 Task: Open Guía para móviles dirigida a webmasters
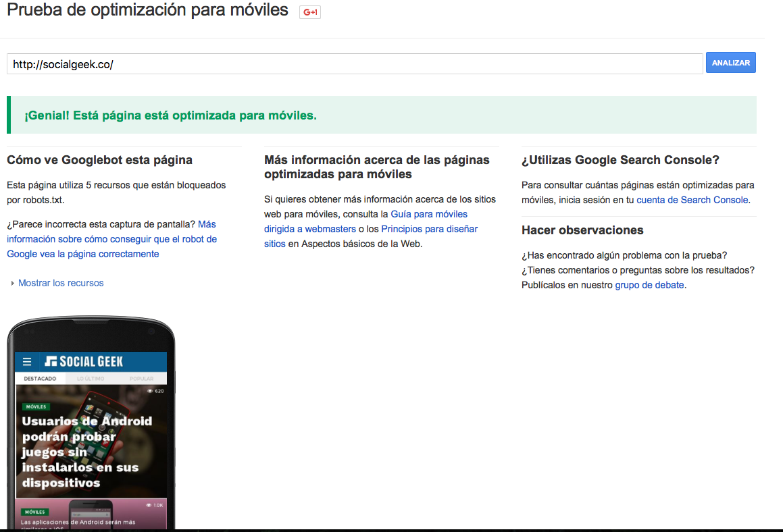(366, 221)
